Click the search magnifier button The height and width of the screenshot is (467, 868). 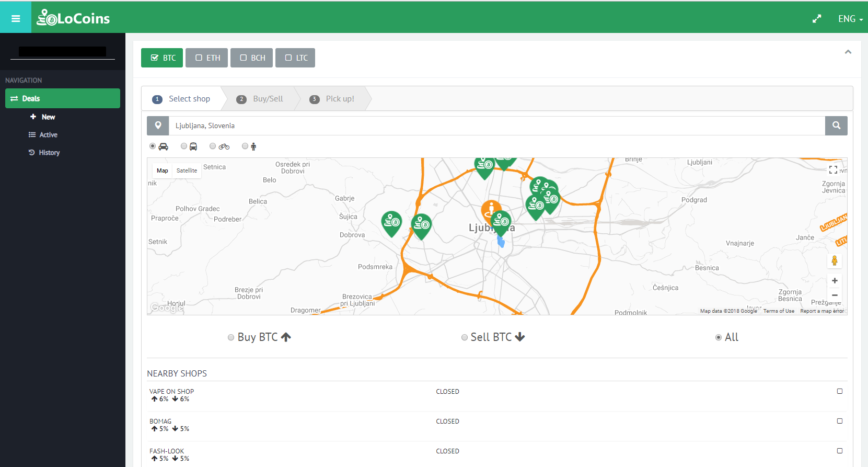click(x=836, y=126)
